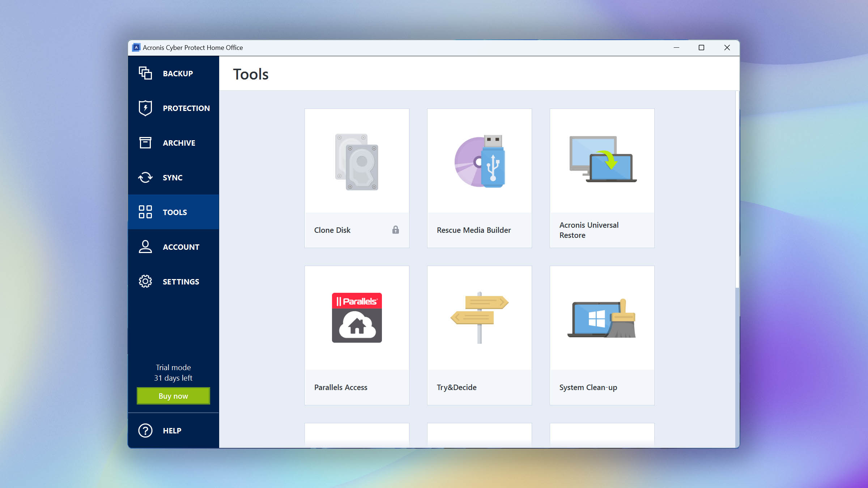Click the Universal Restore monitors image
The width and height of the screenshot is (868, 488).
pos(603,159)
